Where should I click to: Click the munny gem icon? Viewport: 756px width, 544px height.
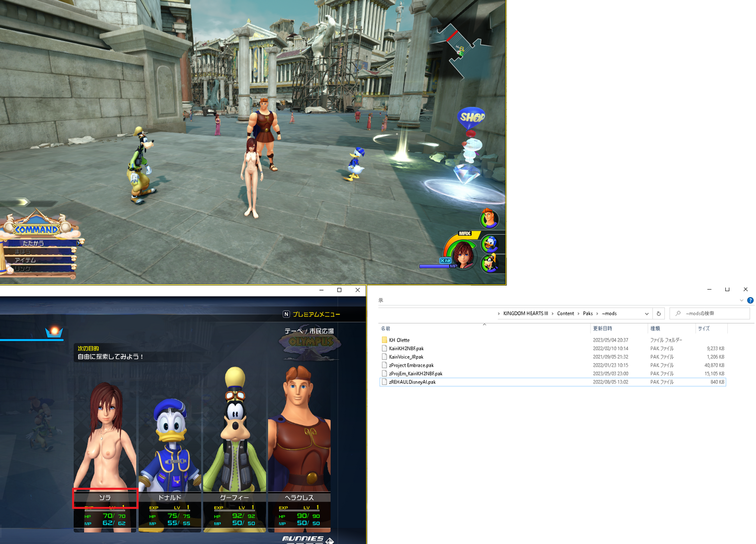(330, 540)
